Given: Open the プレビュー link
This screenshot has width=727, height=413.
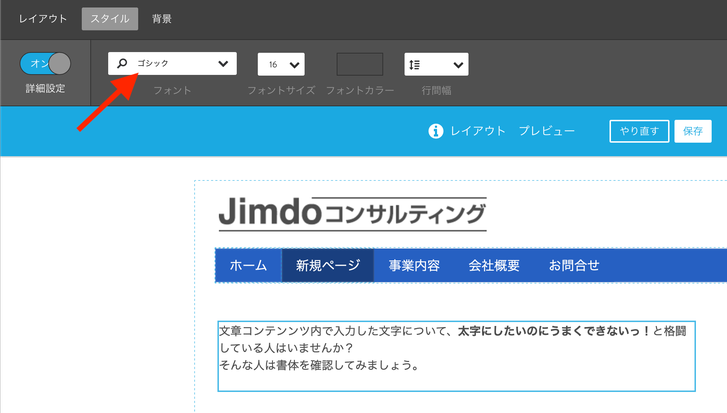Looking at the screenshot, I should (547, 131).
